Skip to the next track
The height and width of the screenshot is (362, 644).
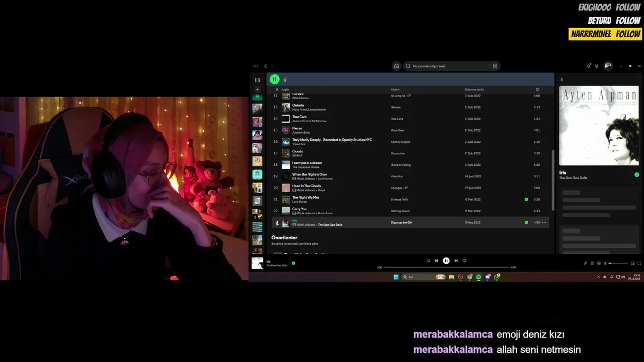pos(456,260)
